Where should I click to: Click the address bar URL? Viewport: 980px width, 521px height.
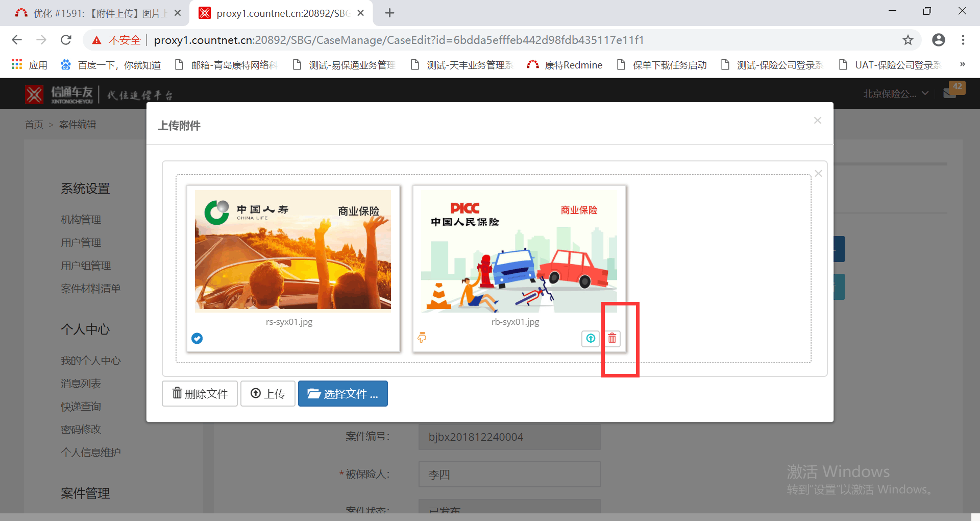point(399,40)
